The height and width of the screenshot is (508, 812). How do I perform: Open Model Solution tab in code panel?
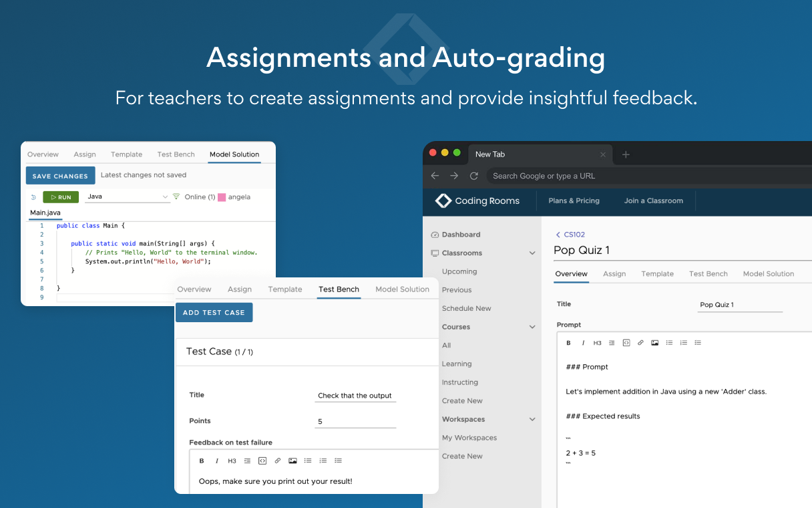pyautogui.click(x=234, y=154)
